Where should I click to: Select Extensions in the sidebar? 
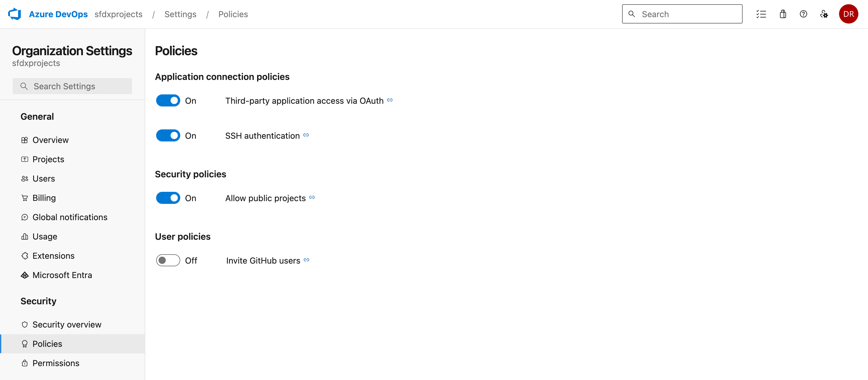pyautogui.click(x=53, y=256)
